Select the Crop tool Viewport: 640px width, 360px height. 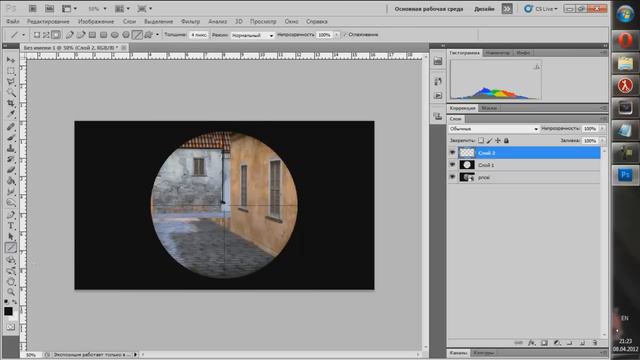coord(11,104)
